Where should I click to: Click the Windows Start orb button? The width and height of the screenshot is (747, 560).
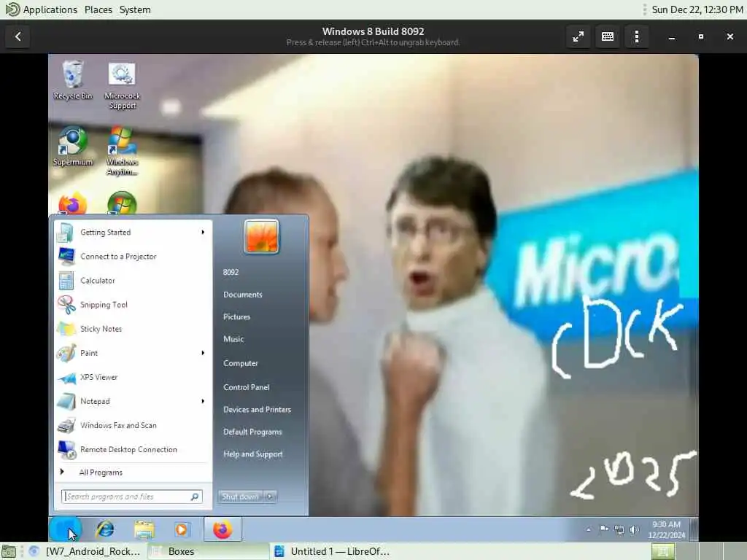(65, 529)
